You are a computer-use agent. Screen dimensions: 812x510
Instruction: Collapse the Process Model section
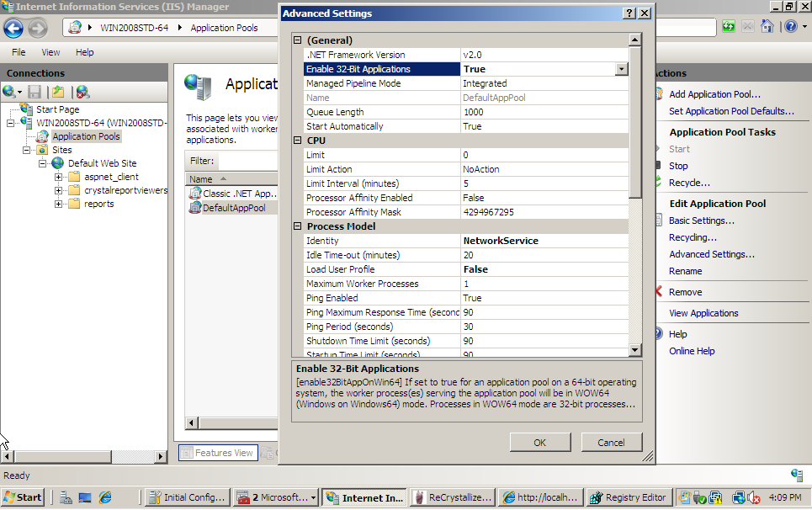[x=298, y=226]
